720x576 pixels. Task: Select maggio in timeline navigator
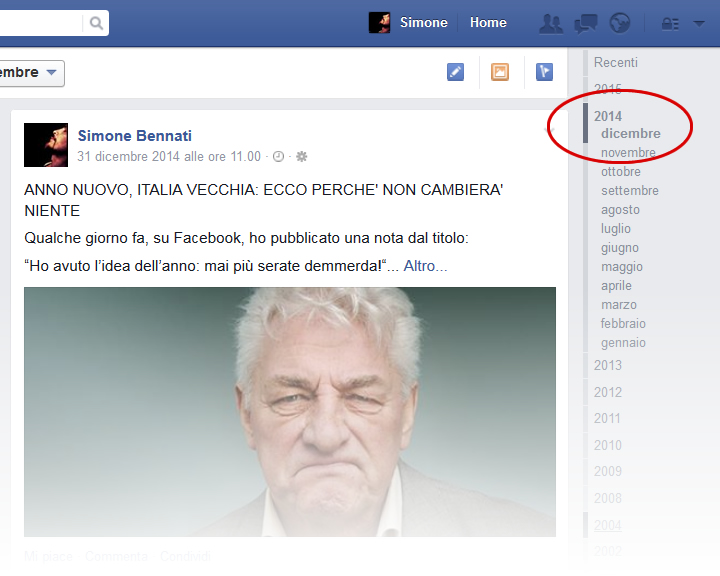click(x=622, y=267)
